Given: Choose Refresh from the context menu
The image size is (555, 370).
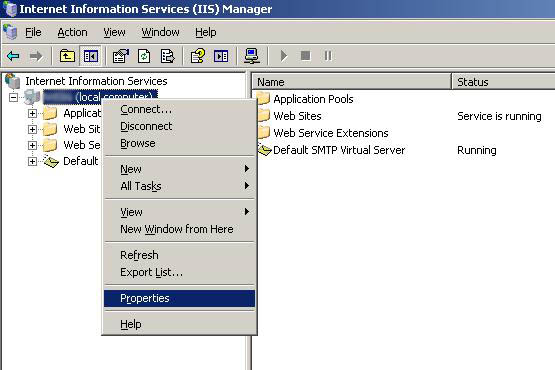Looking at the screenshot, I should click(x=179, y=255).
